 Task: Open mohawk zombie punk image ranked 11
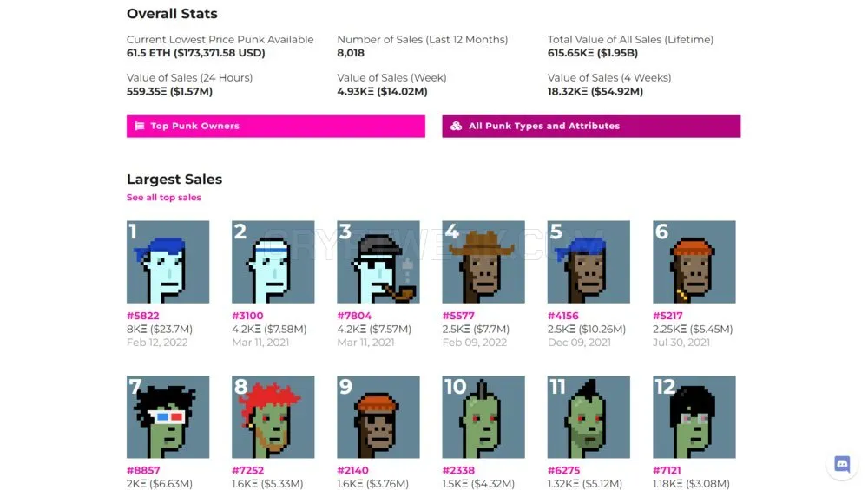(x=589, y=417)
